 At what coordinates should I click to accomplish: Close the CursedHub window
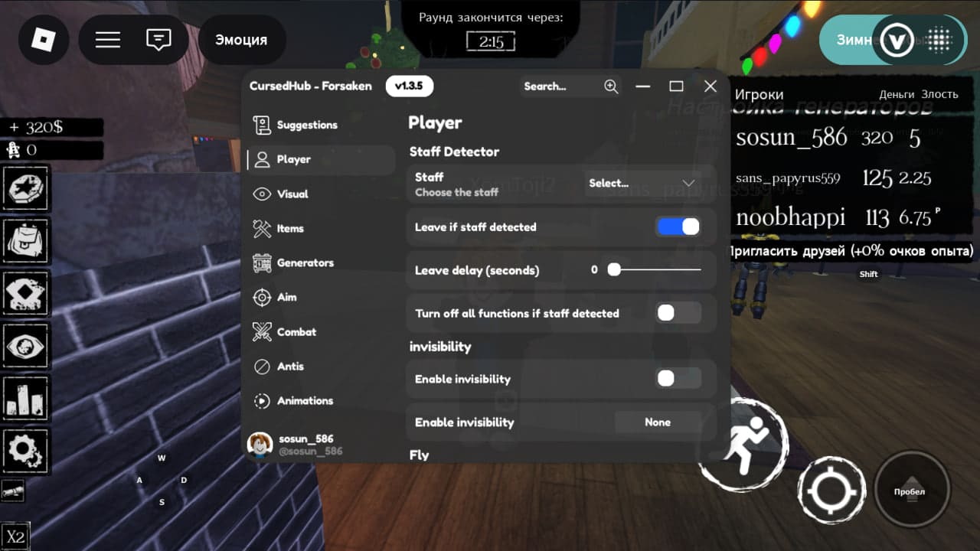coord(710,86)
